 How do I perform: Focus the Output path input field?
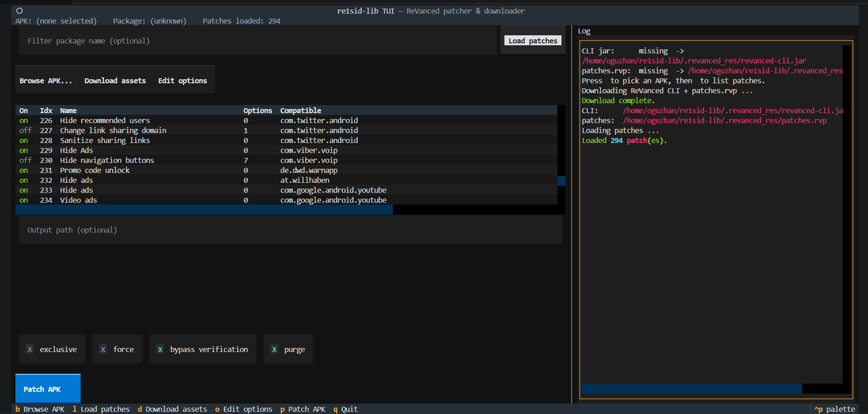[x=290, y=230]
